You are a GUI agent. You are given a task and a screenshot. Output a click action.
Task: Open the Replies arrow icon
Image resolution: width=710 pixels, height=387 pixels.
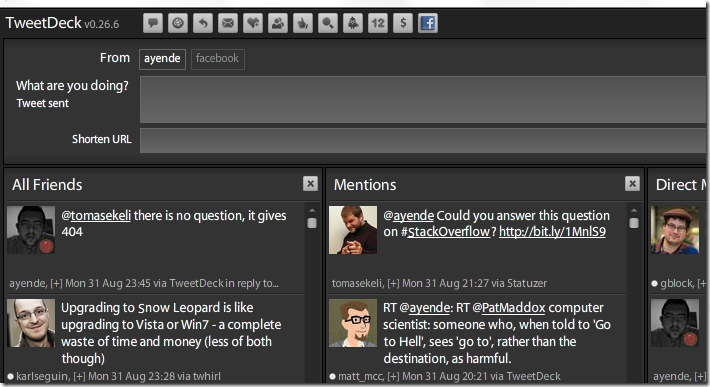[203, 23]
